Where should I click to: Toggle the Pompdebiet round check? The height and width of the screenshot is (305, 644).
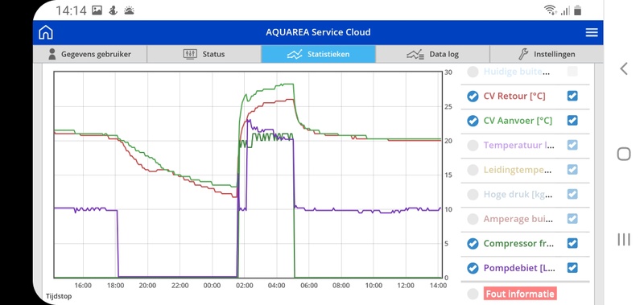click(473, 269)
